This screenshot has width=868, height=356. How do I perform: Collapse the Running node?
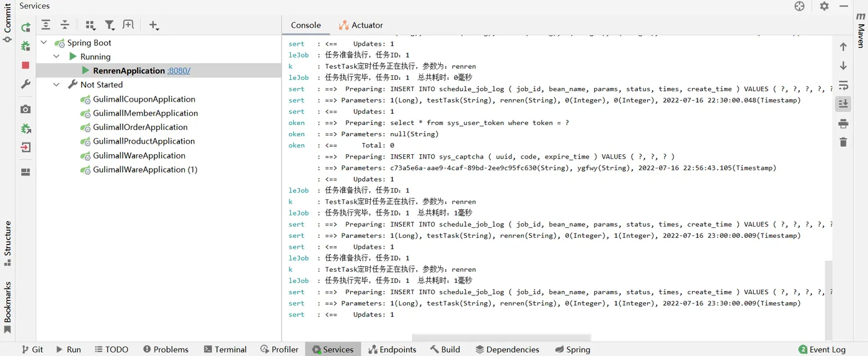coord(56,56)
